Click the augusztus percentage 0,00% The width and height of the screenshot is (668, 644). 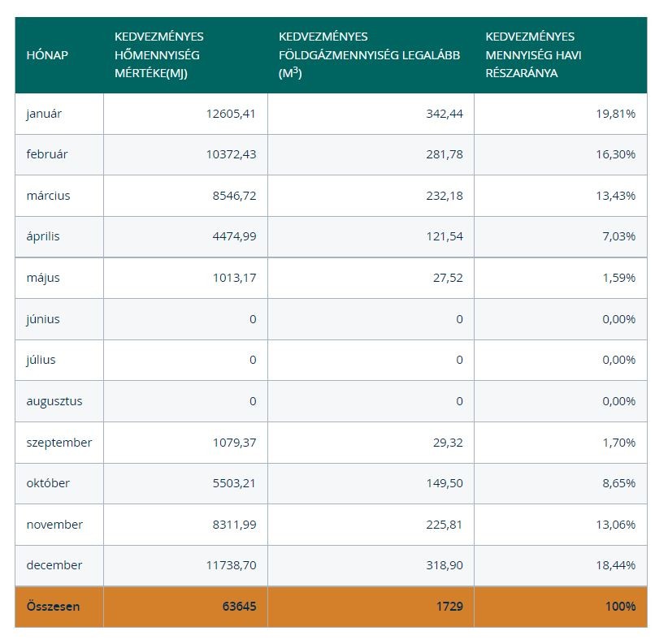(x=619, y=401)
